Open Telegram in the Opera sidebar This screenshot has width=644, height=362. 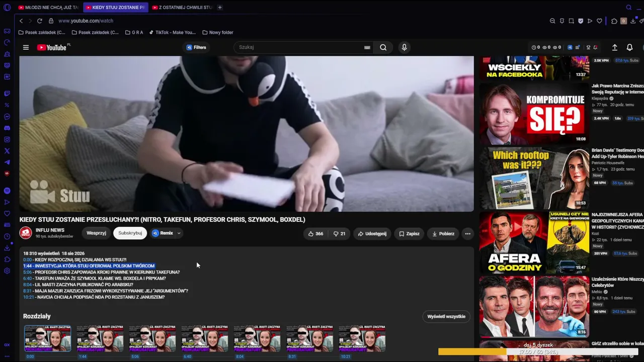(x=7, y=162)
